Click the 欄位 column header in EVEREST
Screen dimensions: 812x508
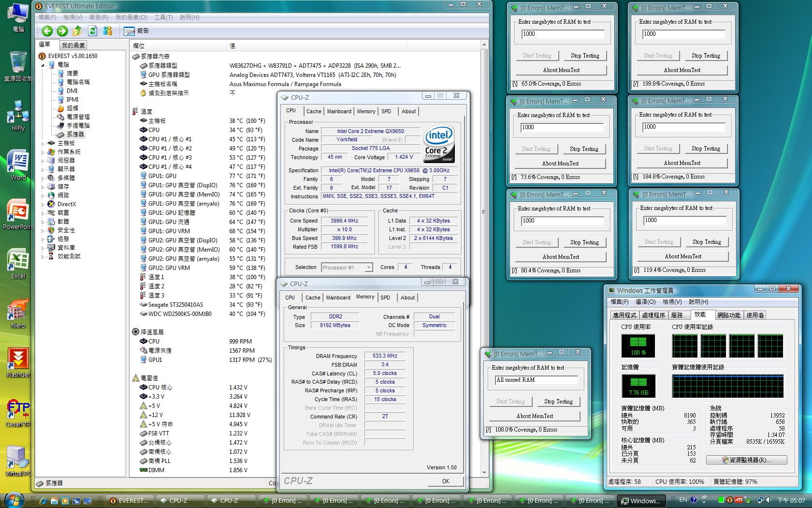(x=179, y=45)
